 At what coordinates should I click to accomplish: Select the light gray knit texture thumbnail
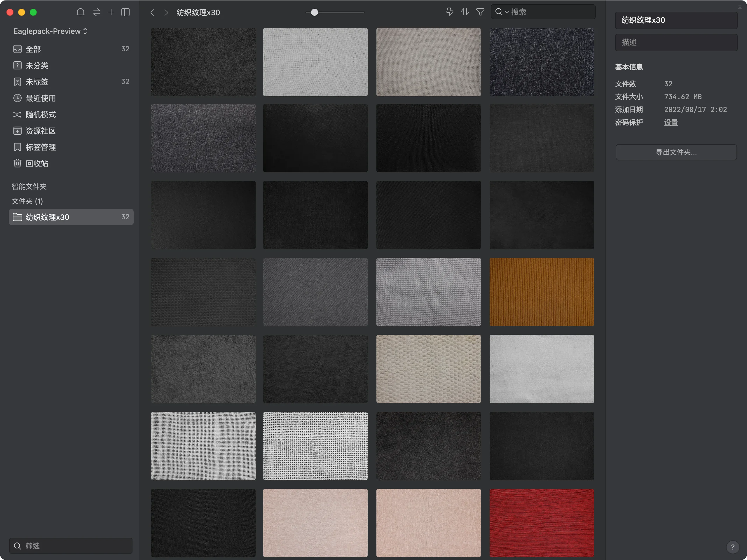(x=429, y=292)
